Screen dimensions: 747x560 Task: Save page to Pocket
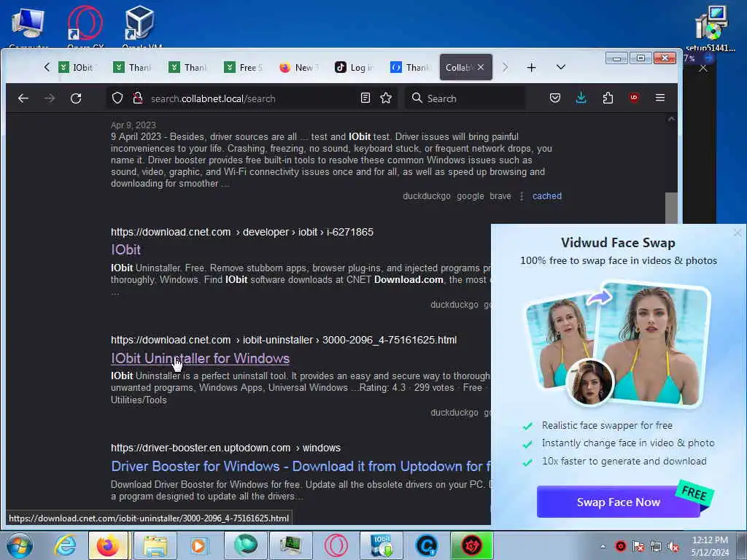tap(555, 98)
